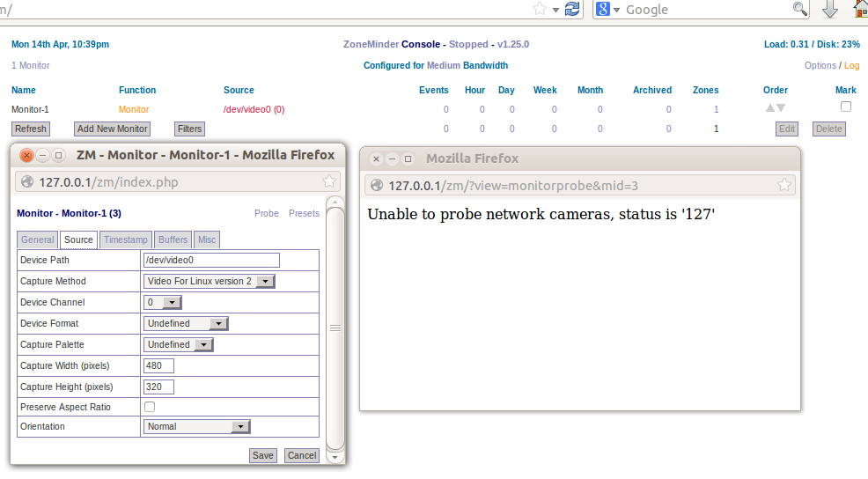Open the Google search engine selector icon
The width and height of the screenshot is (868, 479).
(x=603, y=9)
